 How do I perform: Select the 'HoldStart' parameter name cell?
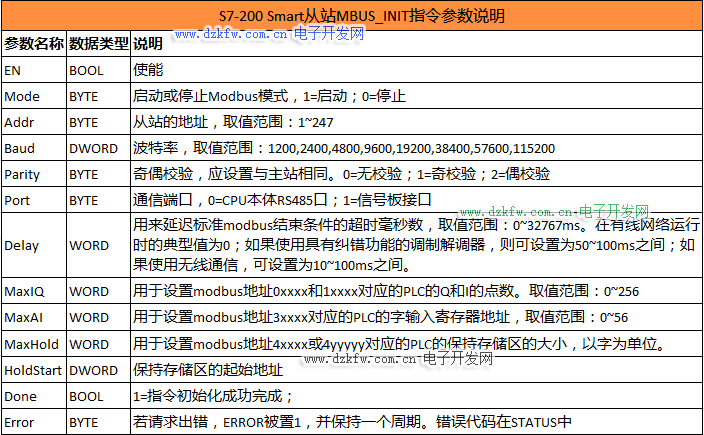(x=33, y=371)
